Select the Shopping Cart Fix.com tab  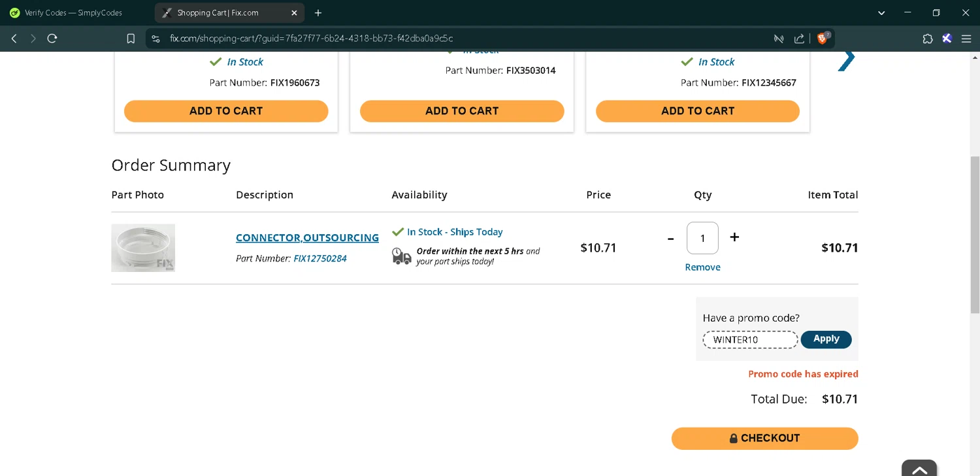coord(229,12)
